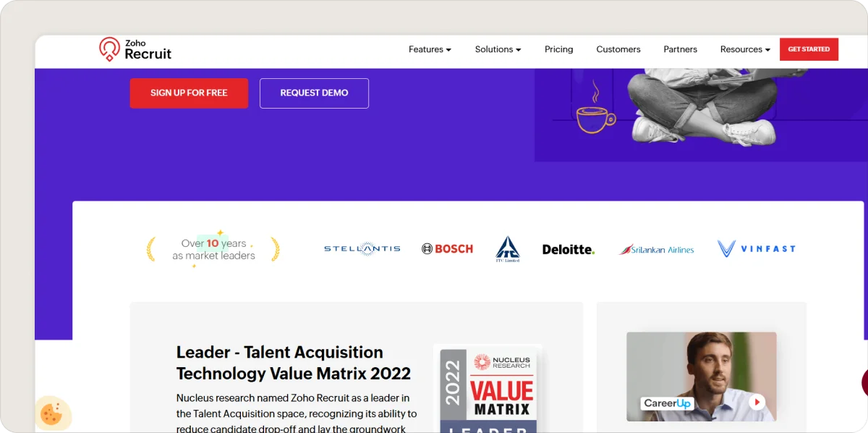Screen dimensions: 868x433
Task: Click the "Nucleus research named Zoho Recruit" paragraph
Action: (297, 413)
